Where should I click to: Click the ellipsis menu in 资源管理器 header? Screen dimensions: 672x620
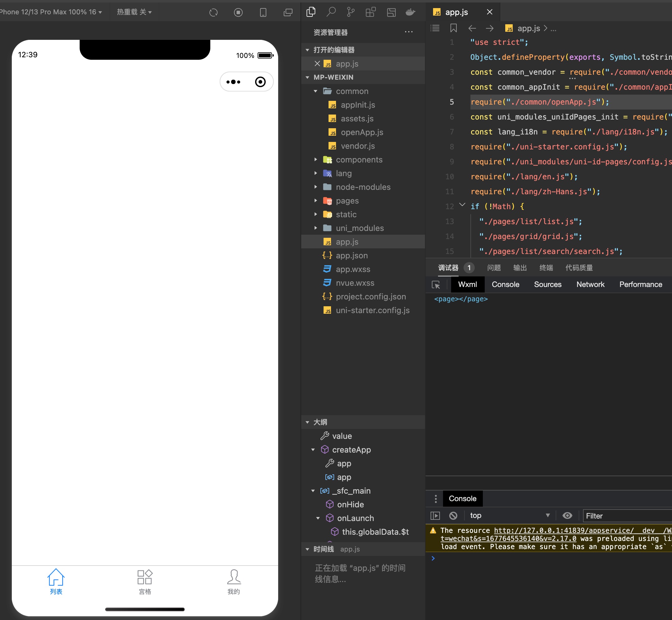click(408, 32)
